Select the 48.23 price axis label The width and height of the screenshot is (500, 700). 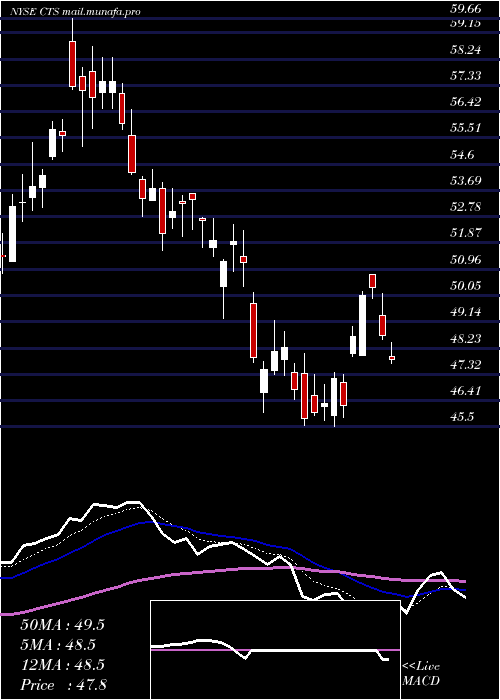[x=464, y=338]
